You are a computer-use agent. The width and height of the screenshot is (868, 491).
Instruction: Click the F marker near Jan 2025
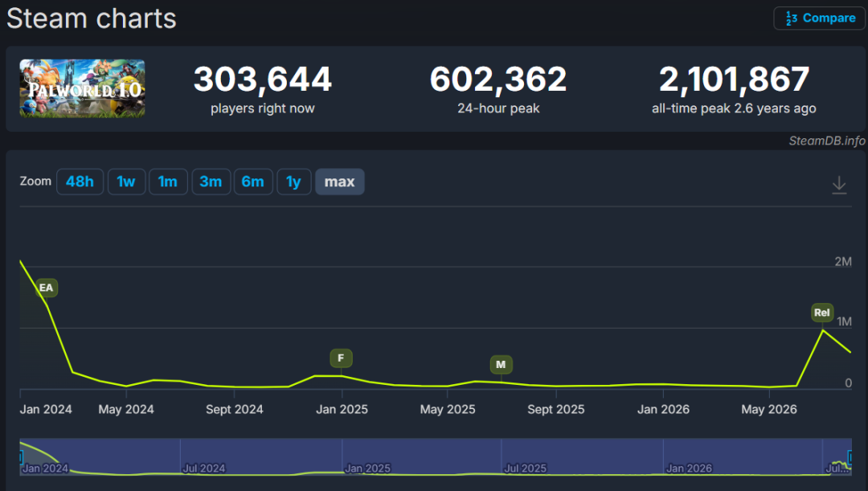tap(341, 358)
